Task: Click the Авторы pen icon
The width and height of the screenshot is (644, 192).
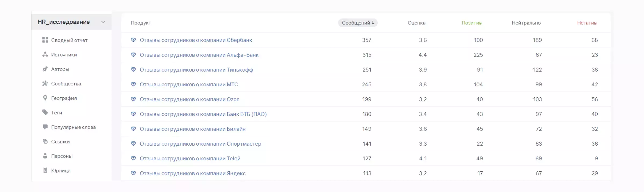Action: tap(45, 69)
